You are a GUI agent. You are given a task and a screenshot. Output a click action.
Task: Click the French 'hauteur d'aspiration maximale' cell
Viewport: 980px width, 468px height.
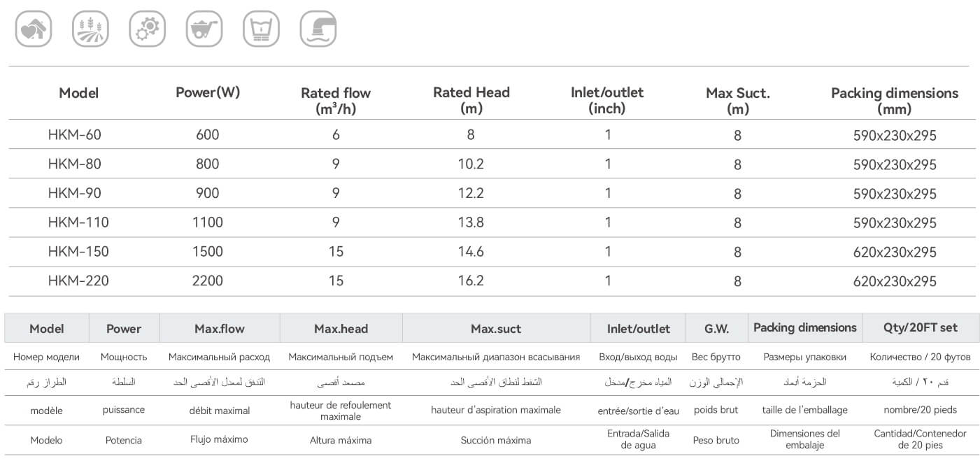click(x=495, y=410)
